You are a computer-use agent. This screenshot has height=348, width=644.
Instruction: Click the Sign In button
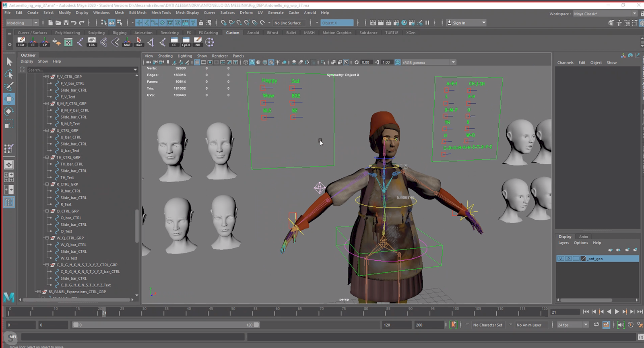[459, 23]
